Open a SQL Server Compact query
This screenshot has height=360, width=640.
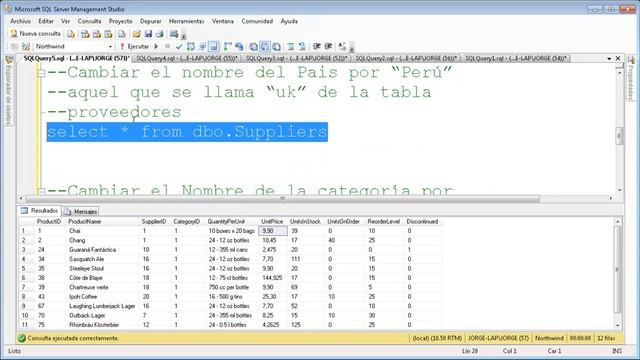point(122,34)
